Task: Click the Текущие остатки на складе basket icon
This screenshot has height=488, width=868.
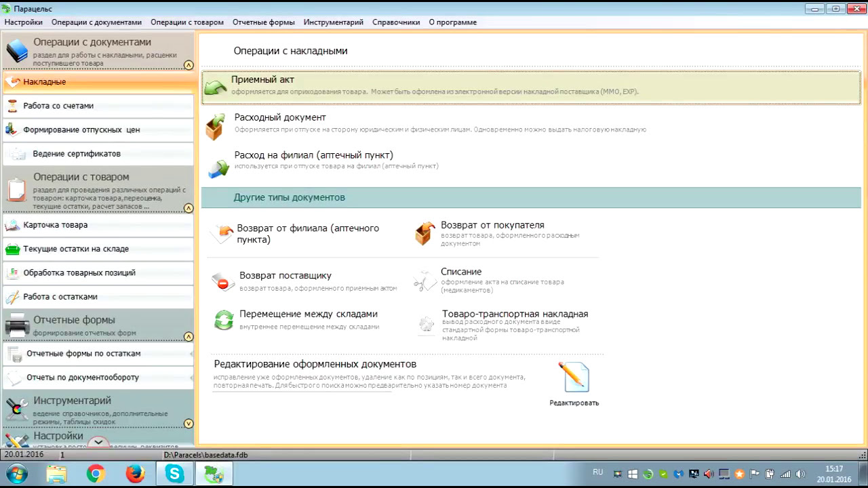Action: click(x=12, y=249)
